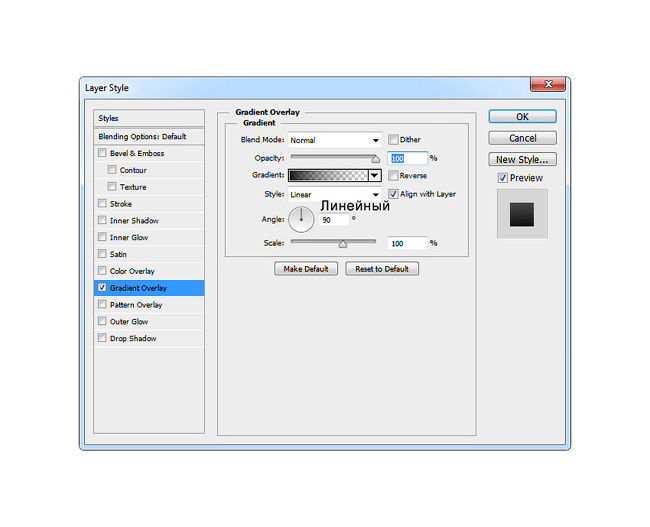Viewport: 650px width, 527px height.
Task: Open the Style Linear dropdown
Action: click(335, 194)
